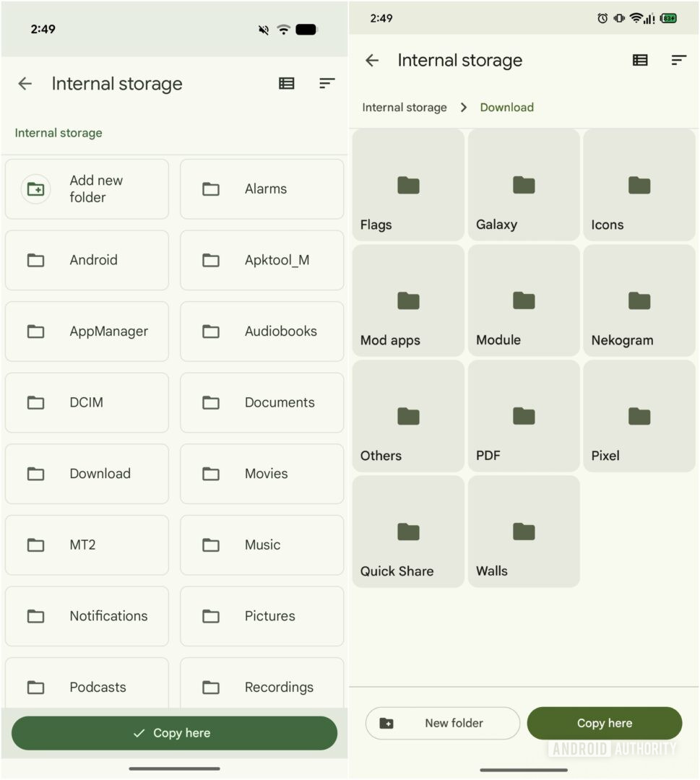Screen dimensions: 700x780
Task: Open the Walls folder
Action: (523, 532)
